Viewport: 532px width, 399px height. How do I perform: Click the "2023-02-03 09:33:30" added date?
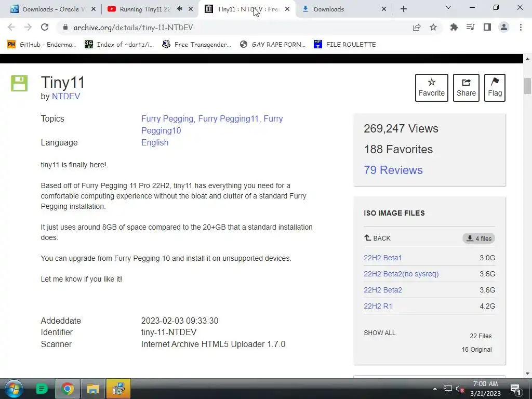click(180, 321)
